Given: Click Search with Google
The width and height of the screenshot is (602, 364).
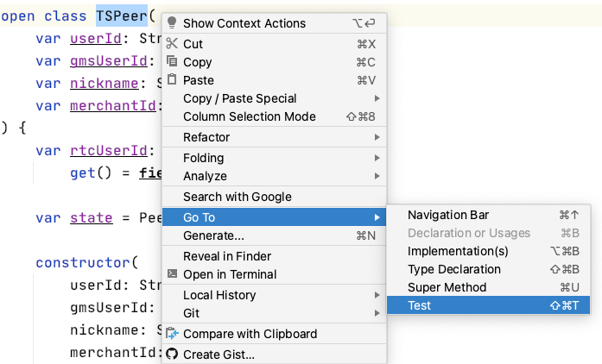Looking at the screenshot, I should click(238, 197).
